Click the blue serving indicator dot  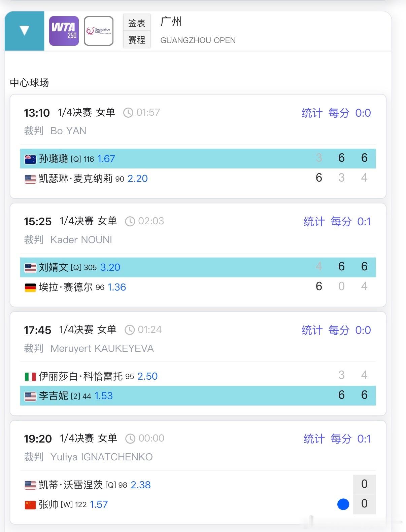pos(343,504)
